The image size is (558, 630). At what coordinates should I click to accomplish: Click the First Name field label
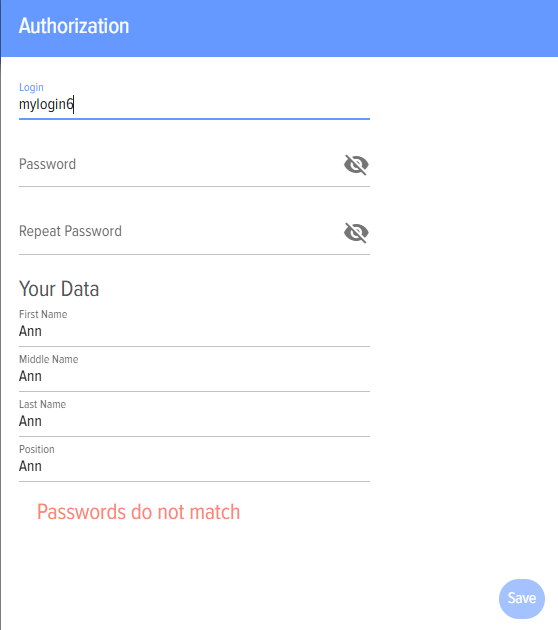tap(43, 314)
